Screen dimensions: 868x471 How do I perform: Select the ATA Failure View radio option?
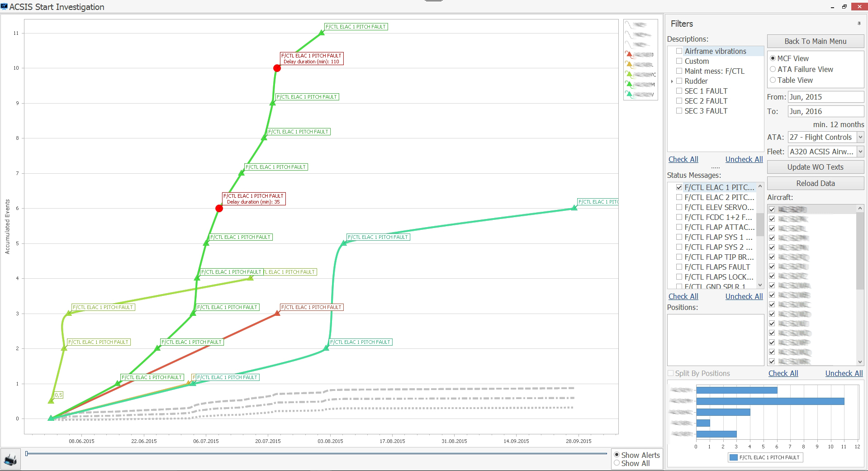tap(773, 69)
